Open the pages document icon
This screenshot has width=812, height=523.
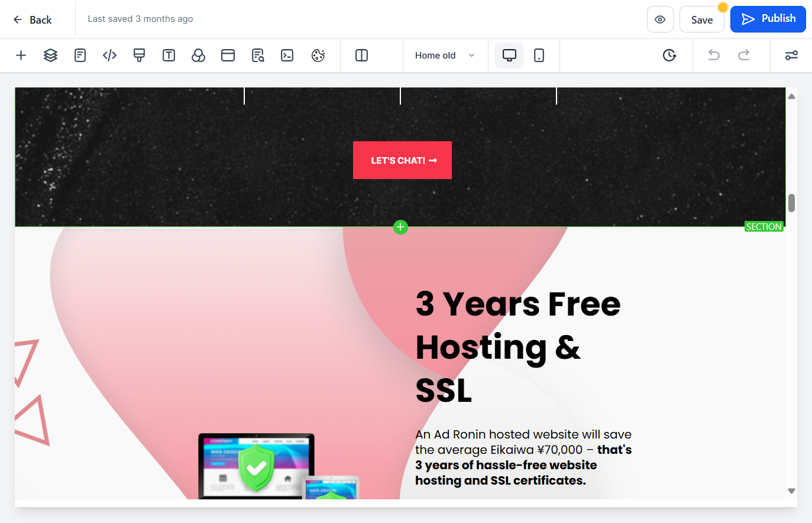tap(80, 56)
